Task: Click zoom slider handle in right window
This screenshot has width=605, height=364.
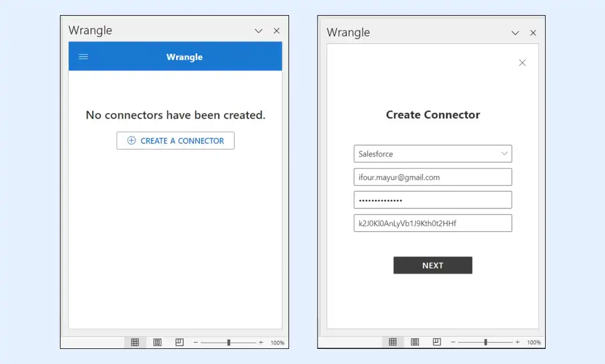Action: click(x=486, y=342)
